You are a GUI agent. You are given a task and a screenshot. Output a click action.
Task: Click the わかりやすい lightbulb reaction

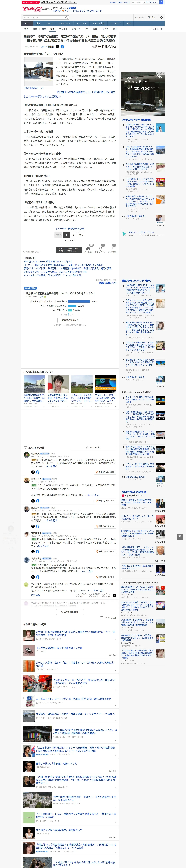100,249
